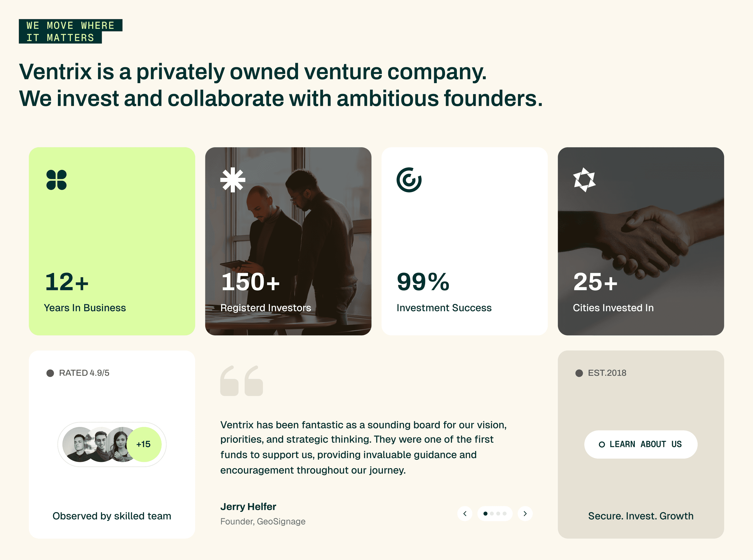Open the 25+ Cities Invested In card
Screen dimensions: 753x560
tap(641, 241)
